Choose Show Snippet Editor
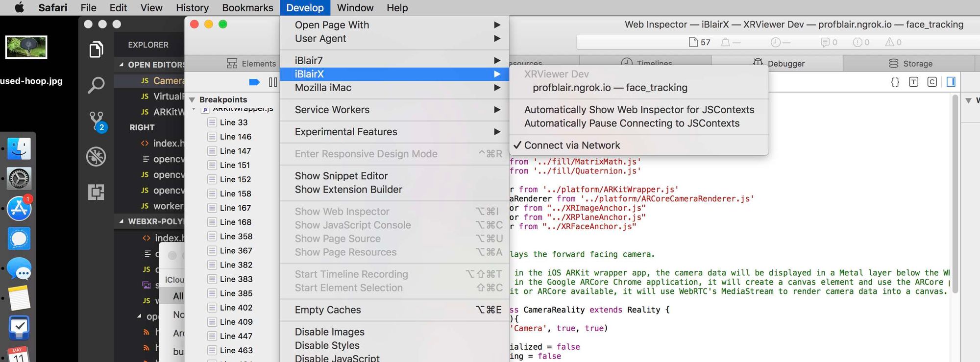 coord(394,176)
